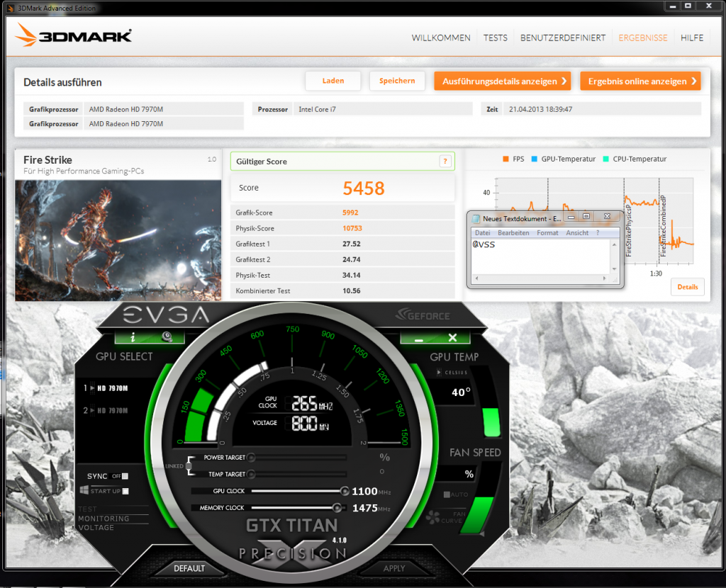Click Ausführungsdetails anzeigen button

[503, 81]
